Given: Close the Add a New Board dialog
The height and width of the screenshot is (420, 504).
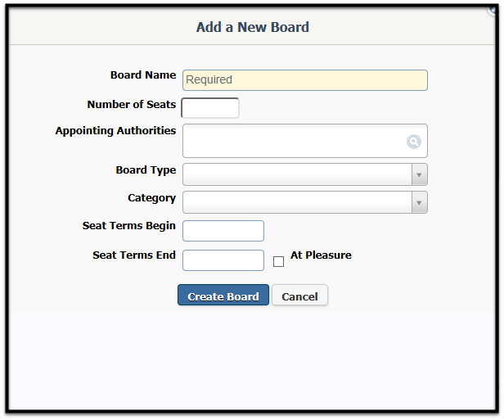Looking at the screenshot, I should click(x=493, y=10).
